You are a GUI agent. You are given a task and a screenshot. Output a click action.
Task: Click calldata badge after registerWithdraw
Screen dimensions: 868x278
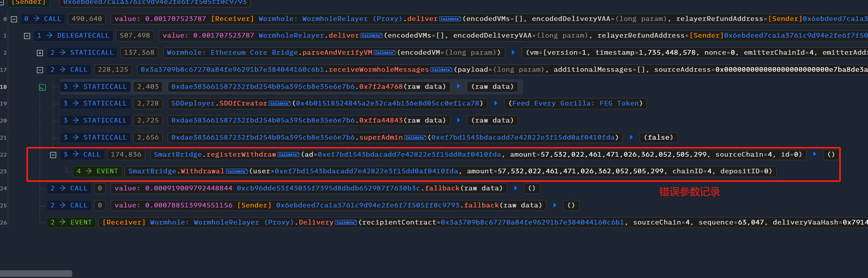(289, 155)
